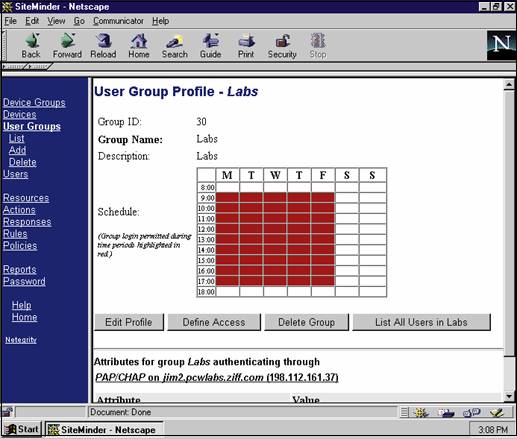Open the Resources sidebar link
517x439 pixels.
[26, 198]
